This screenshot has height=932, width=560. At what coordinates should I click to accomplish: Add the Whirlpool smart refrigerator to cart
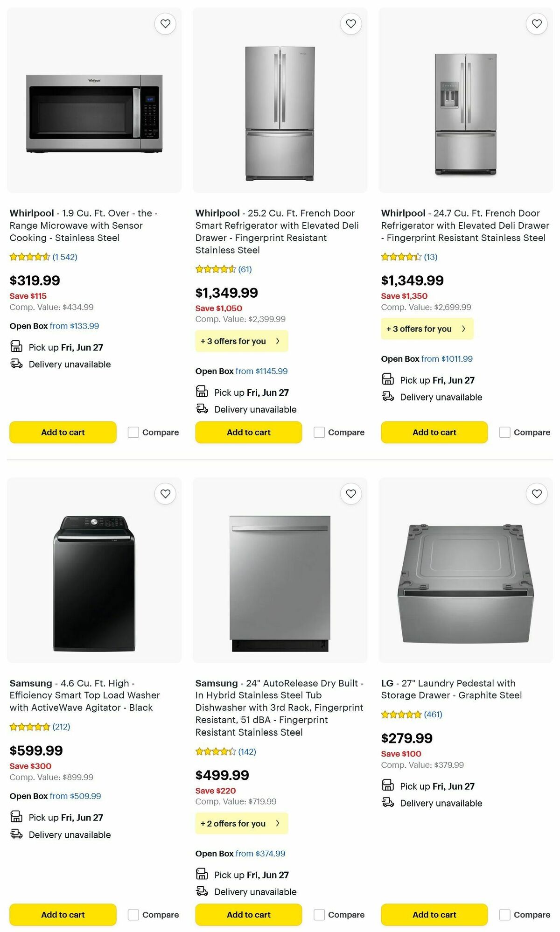(248, 432)
